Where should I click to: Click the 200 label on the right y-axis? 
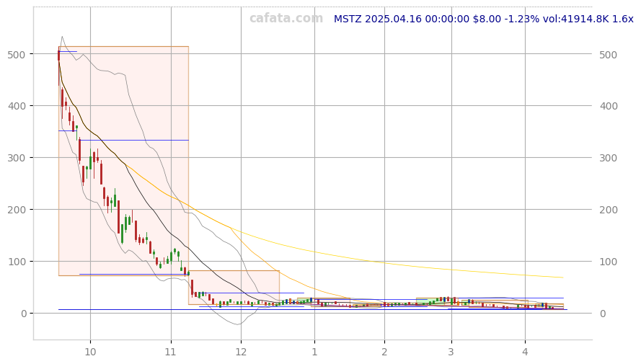pyautogui.click(x=609, y=210)
